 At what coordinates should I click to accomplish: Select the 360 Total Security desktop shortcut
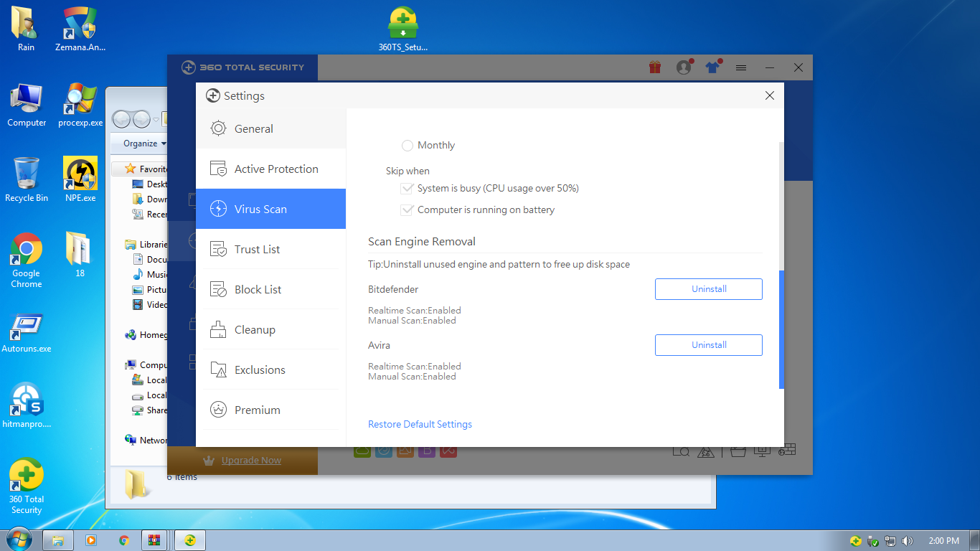click(x=27, y=486)
